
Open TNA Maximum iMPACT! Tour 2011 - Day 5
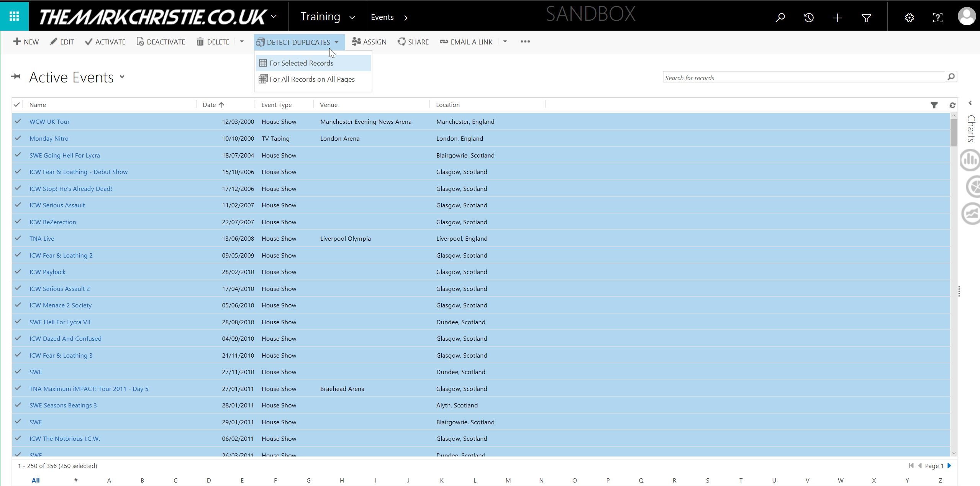(x=89, y=389)
